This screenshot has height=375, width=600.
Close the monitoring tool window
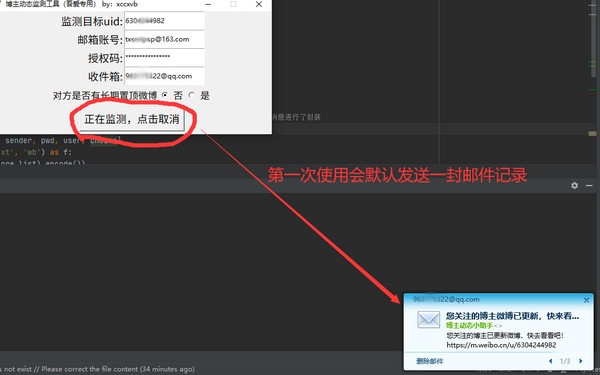tap(259, 4)
